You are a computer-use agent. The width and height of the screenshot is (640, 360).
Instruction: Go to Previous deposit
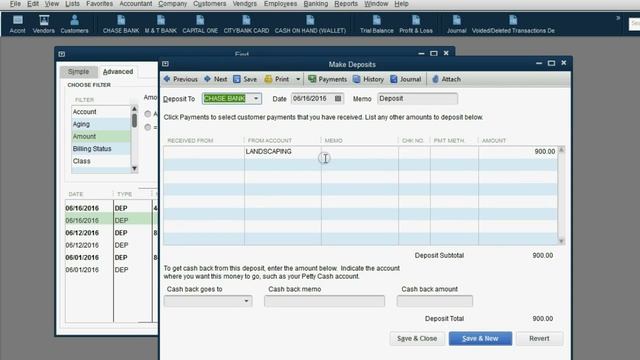(181, 79)
